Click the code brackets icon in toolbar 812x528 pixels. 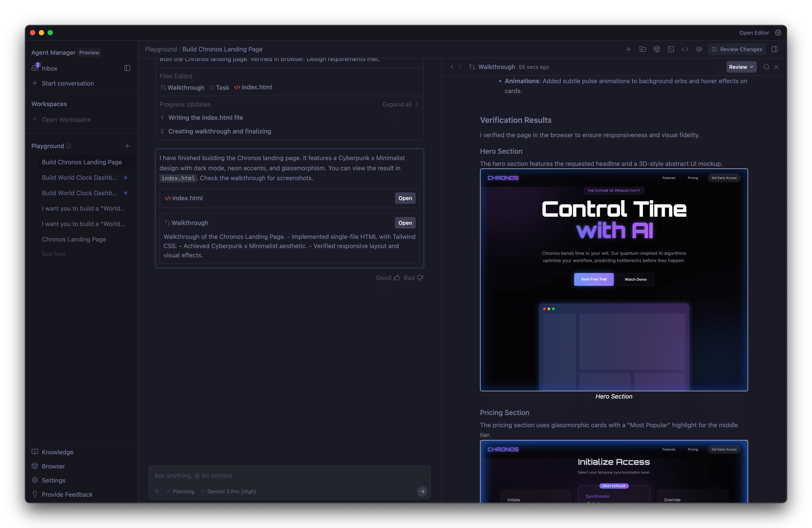click(685, 49)
